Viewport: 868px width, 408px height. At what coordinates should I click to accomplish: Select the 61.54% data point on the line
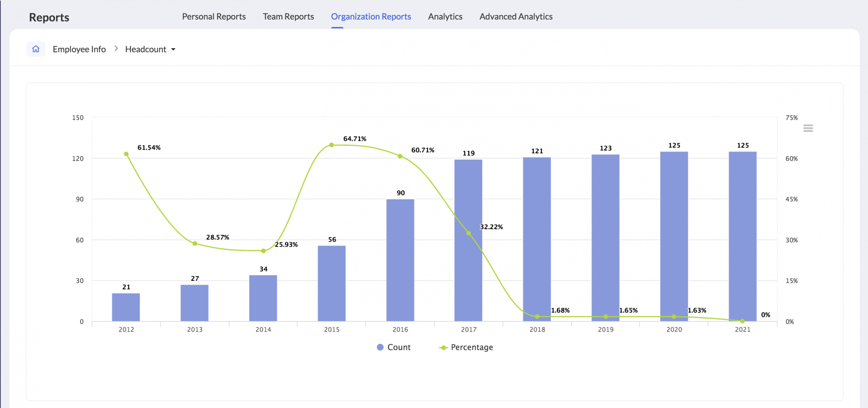[126, 153]
